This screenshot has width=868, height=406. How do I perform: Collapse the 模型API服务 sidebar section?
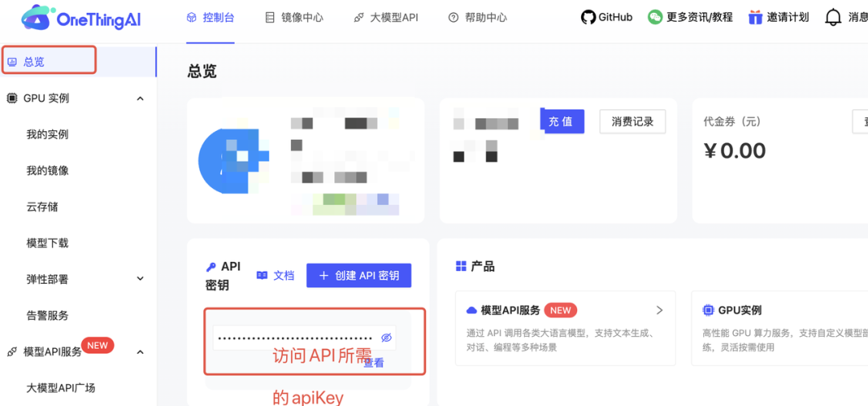[140, 352]
